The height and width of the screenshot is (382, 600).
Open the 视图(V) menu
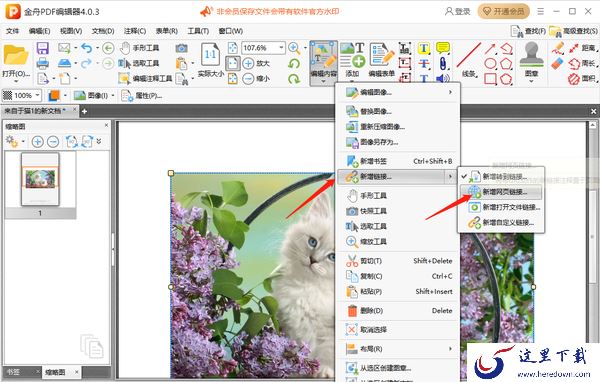coord(71,31)
